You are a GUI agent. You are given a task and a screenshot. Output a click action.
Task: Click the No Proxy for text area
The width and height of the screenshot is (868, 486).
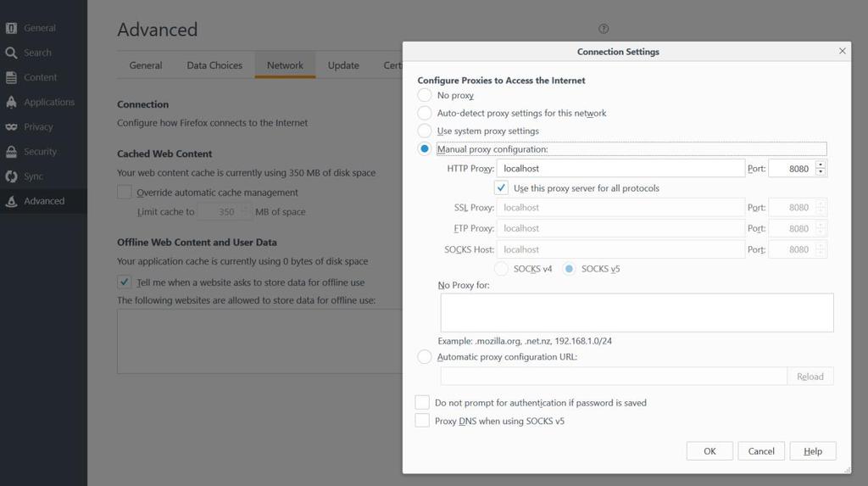637,312
